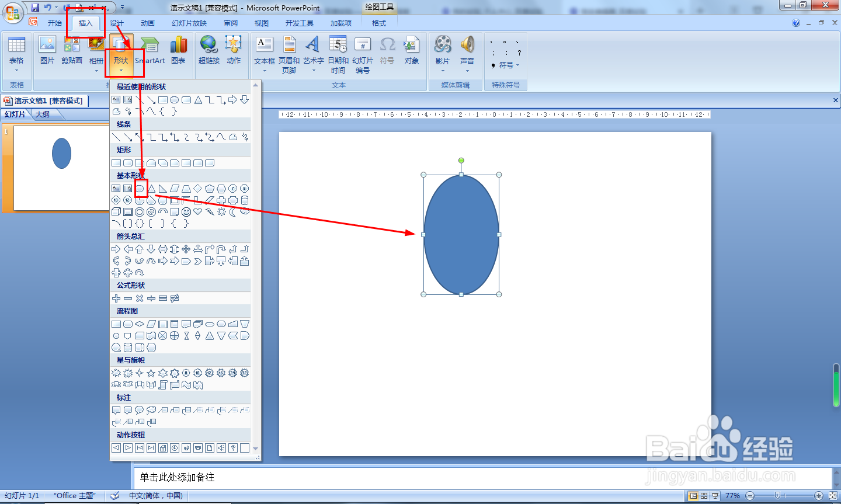Switch to the 大纲 outline pane tab

pyautogui.click(x=43, y=114)
